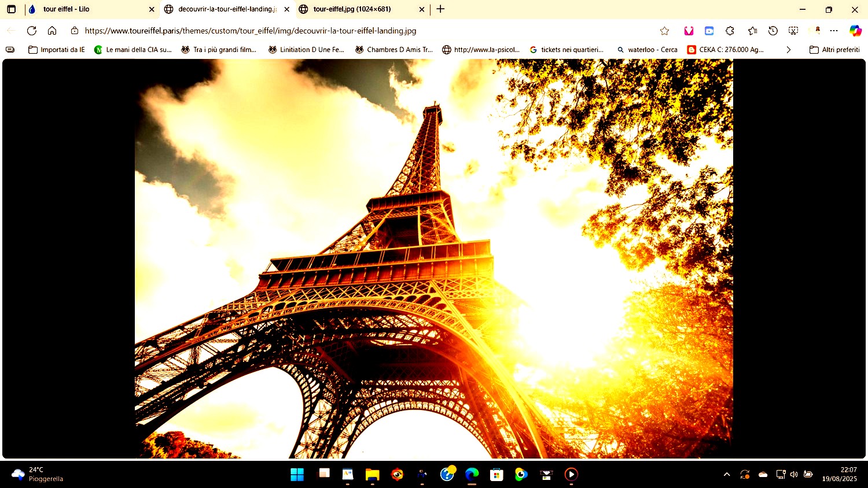868x488 pixels.
Task: Open 'CEKA C: 276.000 Ag...' bookmark
Action: coord(726,50)
